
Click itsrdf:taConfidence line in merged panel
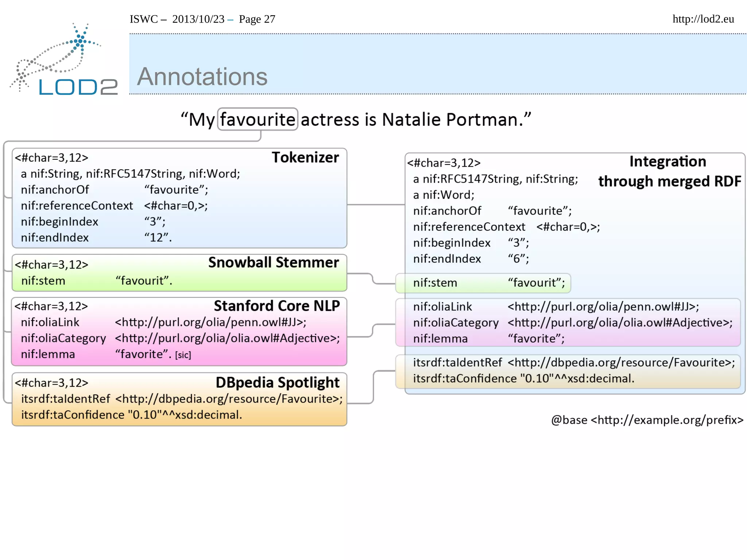click(523, 378)
